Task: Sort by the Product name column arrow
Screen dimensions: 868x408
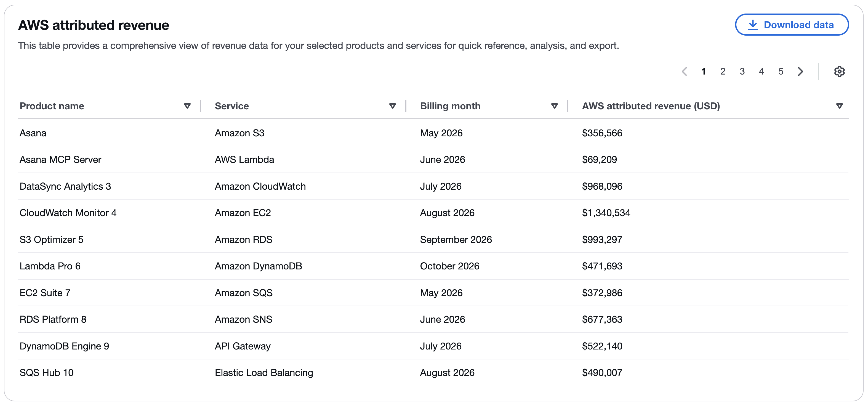Action: click(x=187, y=106)
